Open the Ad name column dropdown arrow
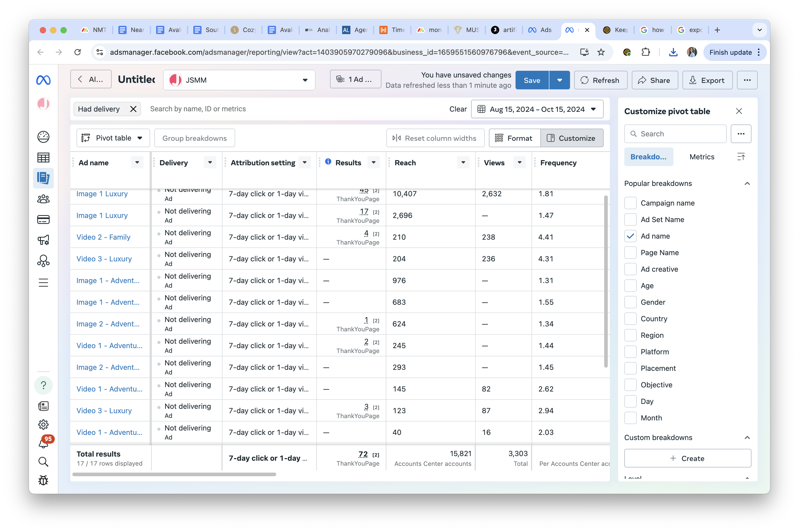 [137, 162]
